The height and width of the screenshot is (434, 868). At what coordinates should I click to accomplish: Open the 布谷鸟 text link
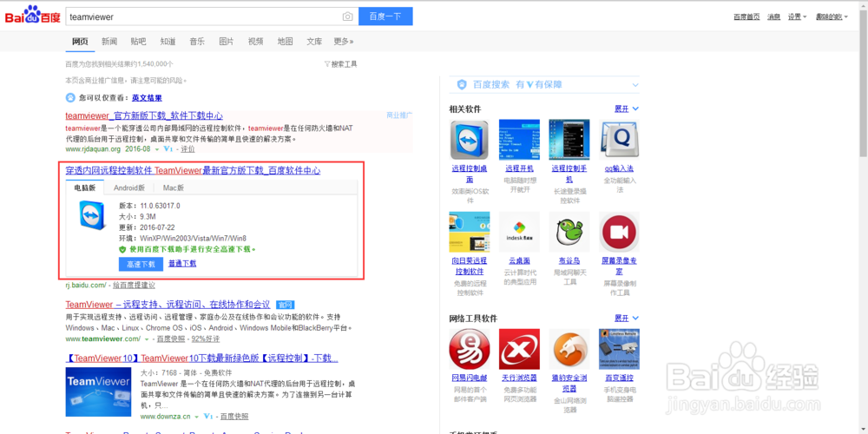pos(569,260)
